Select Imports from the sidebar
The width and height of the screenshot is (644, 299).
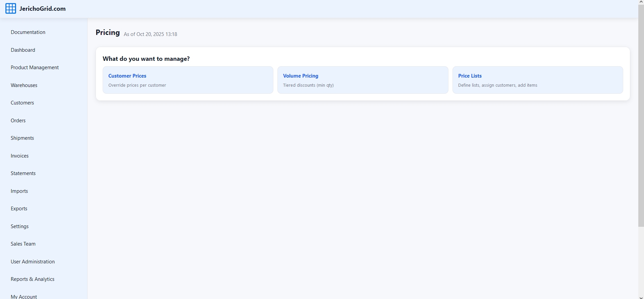pos(19,191)
